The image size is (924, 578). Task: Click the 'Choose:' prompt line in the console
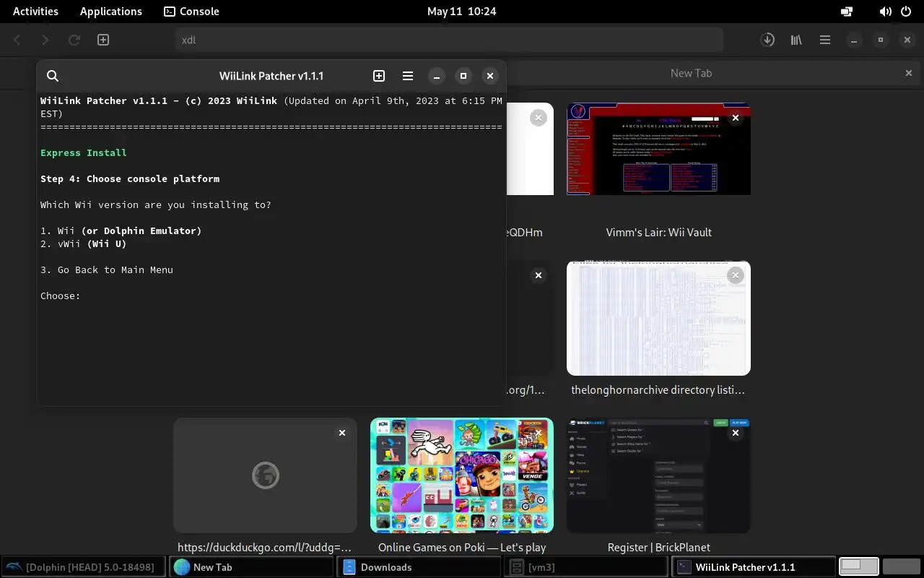tap(61, 296)
